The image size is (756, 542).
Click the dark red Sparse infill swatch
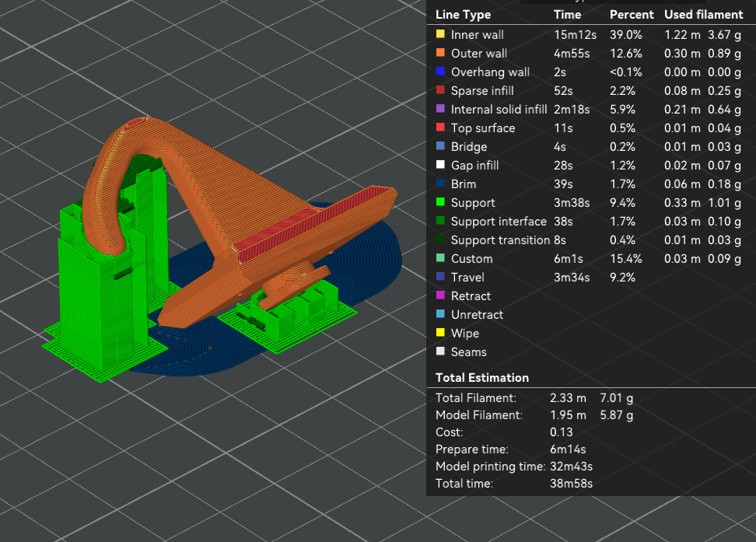[x=440, y=90]
